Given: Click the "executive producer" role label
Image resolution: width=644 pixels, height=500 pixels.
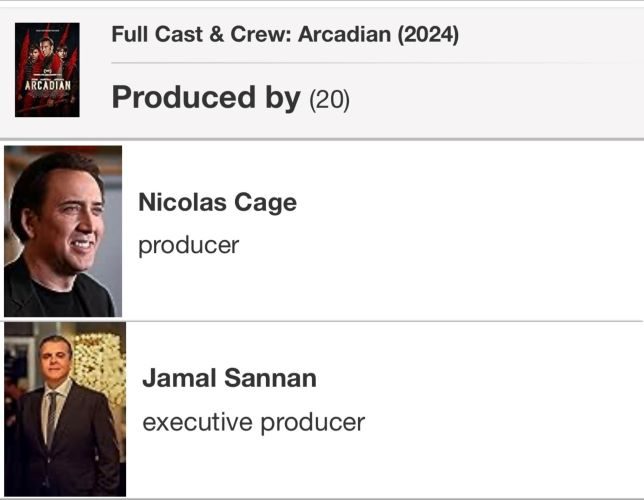Looking at the screenshot, I should [x=253, y=422].
